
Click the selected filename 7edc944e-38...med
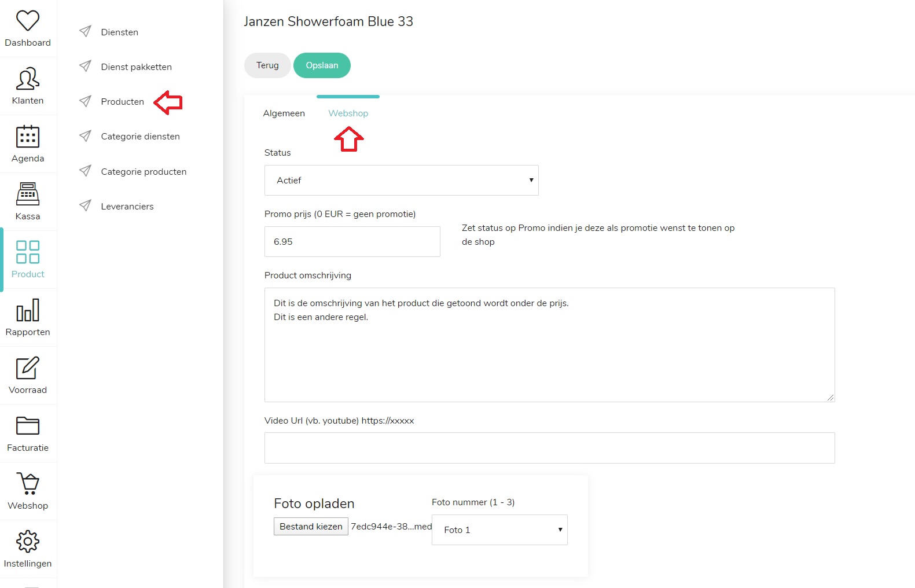[x=391, y=527]
